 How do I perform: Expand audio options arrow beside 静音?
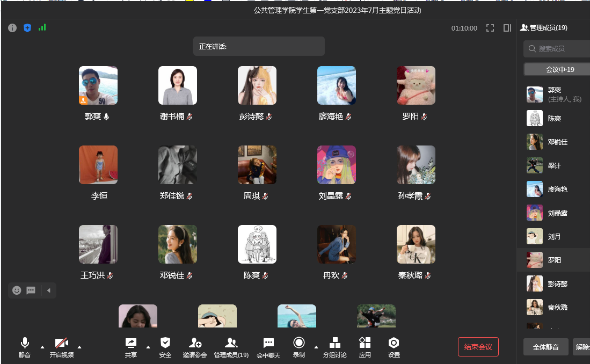(42, 347)
